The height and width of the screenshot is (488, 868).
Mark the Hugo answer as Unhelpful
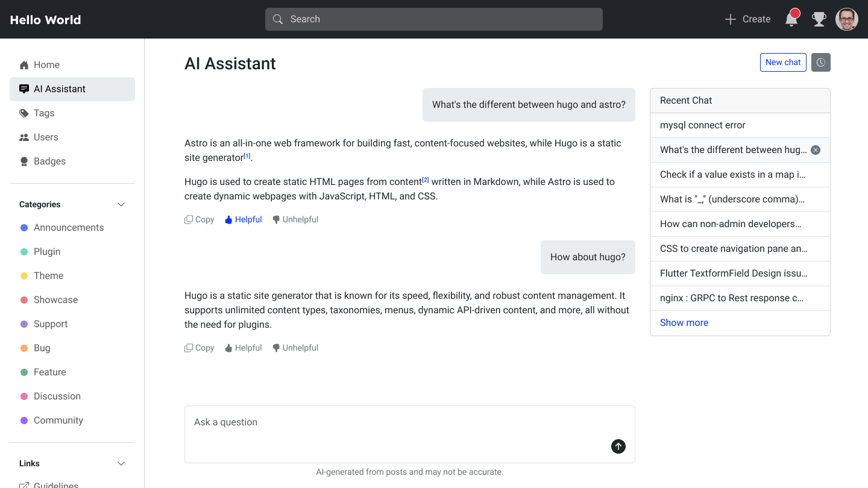pos(295,347)
